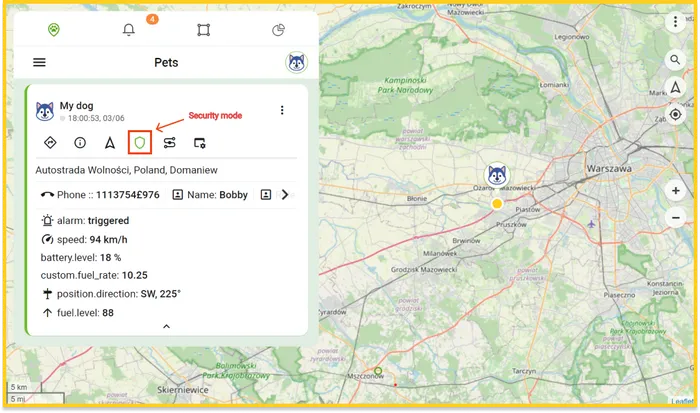Open the commands sliders icon
700x413 pixels.
pos(170,143)
